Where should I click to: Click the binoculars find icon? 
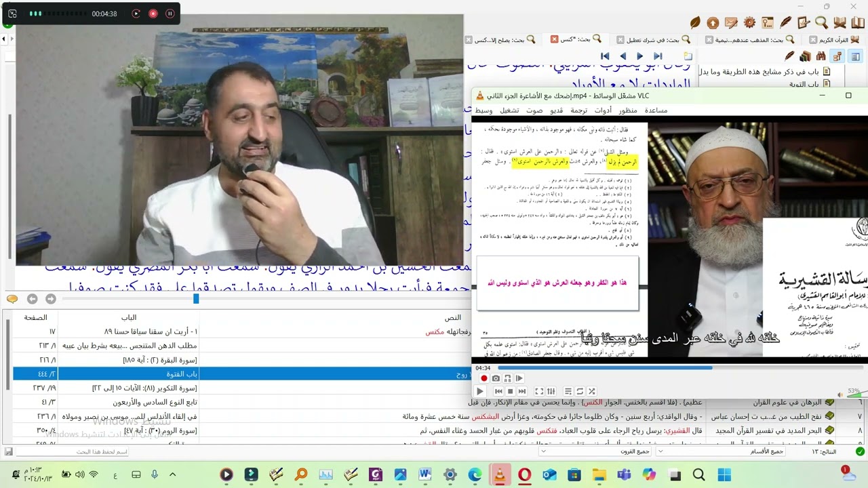pos(821,56)
